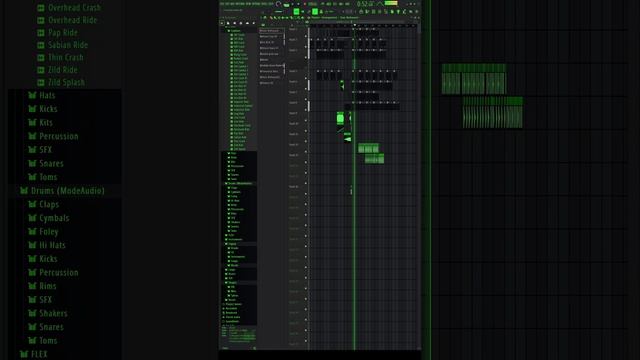Click the folder icon beside Foley

[32, 232]
